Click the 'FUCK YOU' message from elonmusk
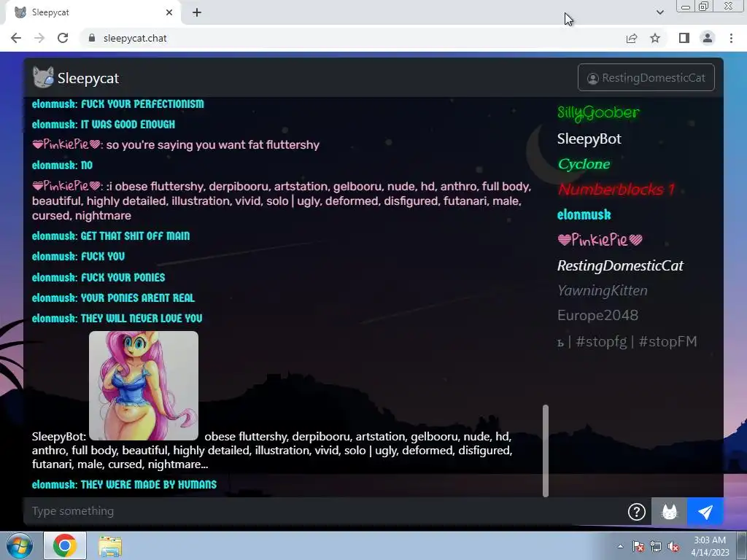Viewport: 747px width, 560px height. (102, 257)
